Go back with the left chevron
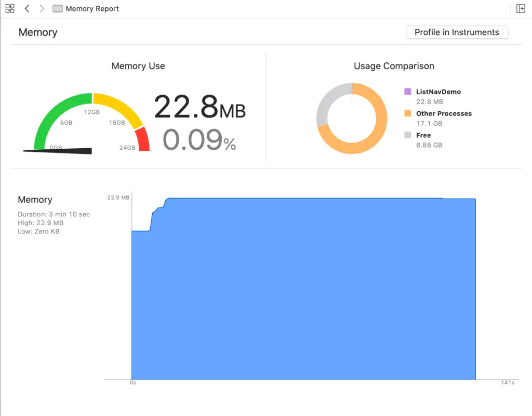Screen dimensions: 532x416 (27, 8)
